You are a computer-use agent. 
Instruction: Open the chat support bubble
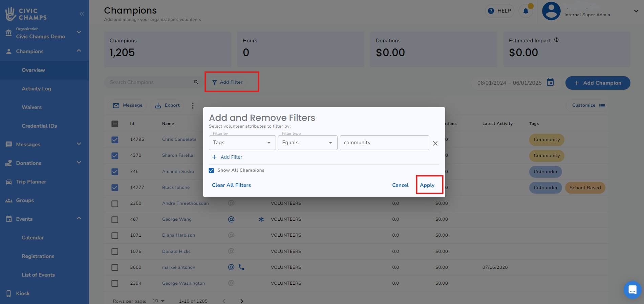point(632,290)
